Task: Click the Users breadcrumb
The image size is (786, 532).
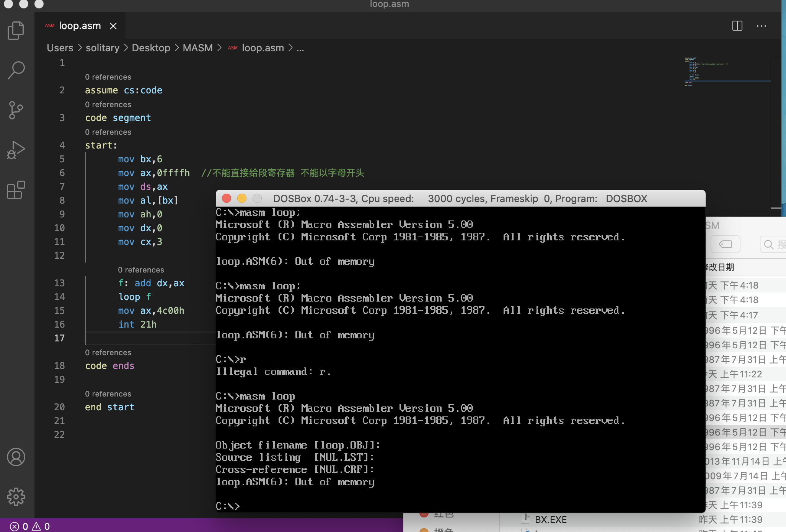Action: pos(60,48)
